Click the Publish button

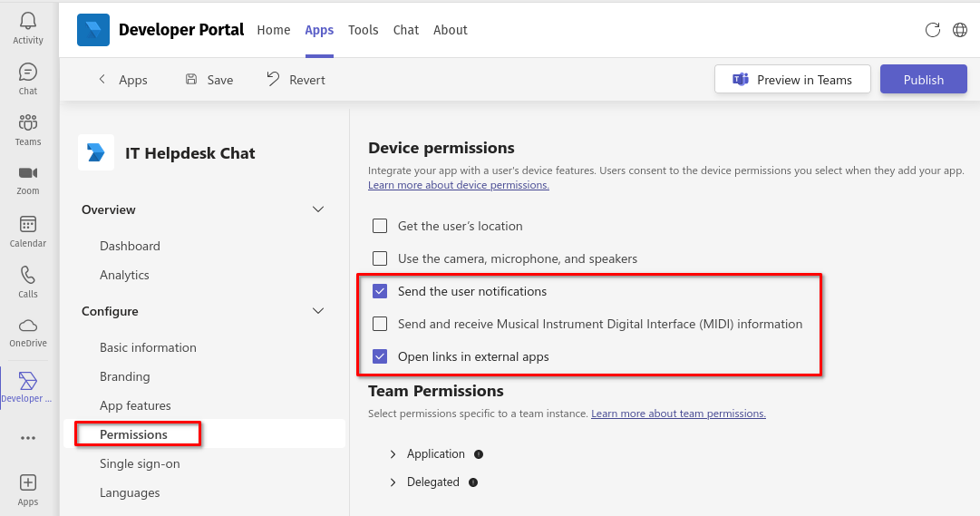click(x=923, y=80)
